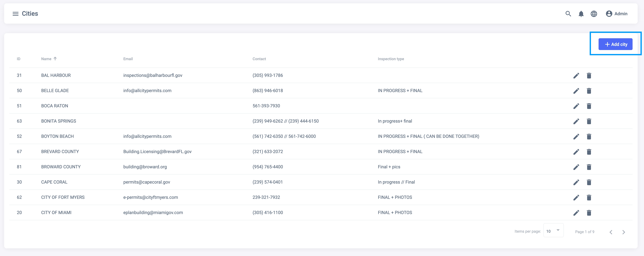Click the Email column header
The width and height of the screenshot is (644, 256).
click(x=128, y=59)
